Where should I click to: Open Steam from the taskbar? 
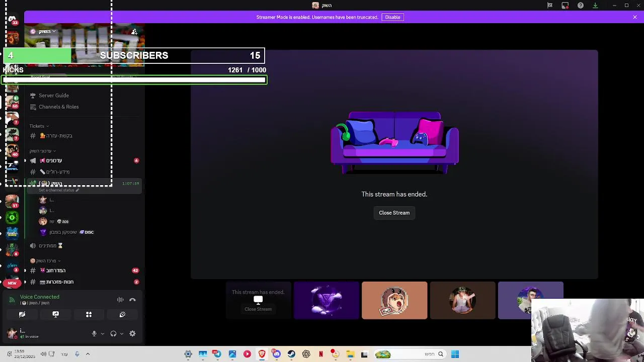pyautogui.click(x=291, y=354)
